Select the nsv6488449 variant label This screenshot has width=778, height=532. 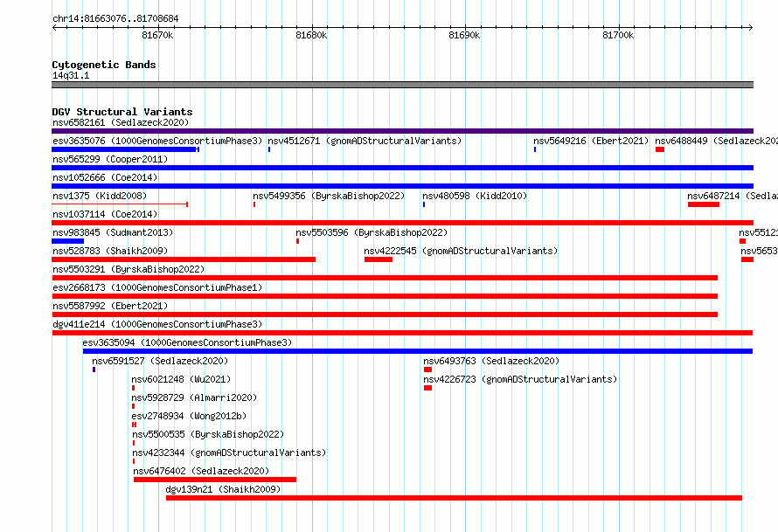tap(716, 141)
